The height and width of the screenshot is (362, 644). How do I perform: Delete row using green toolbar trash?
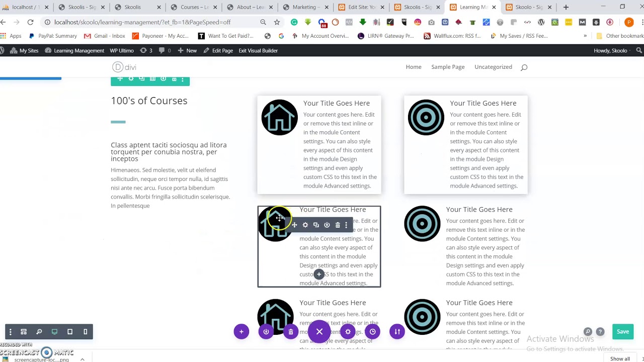pyautogui.click(x=174, y=79)
